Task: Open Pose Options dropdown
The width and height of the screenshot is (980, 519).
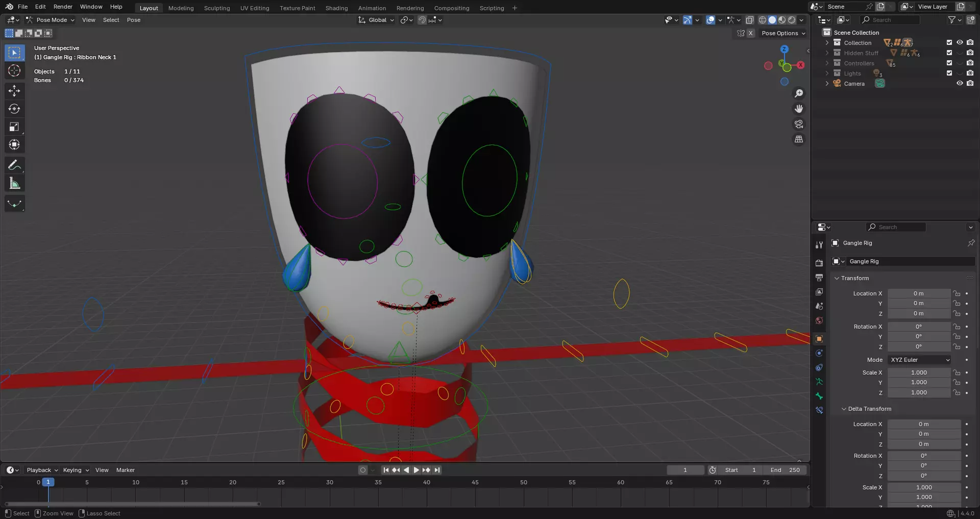Action: (783, 33)
